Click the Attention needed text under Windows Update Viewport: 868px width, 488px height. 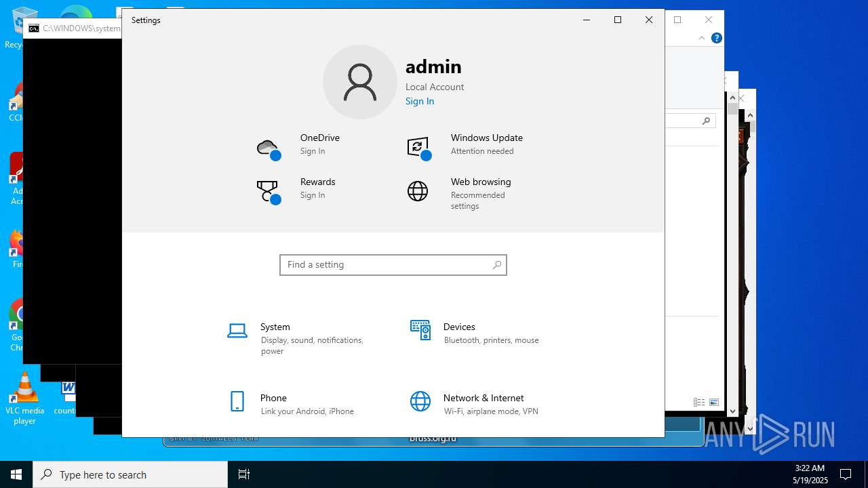coord(482,151)
